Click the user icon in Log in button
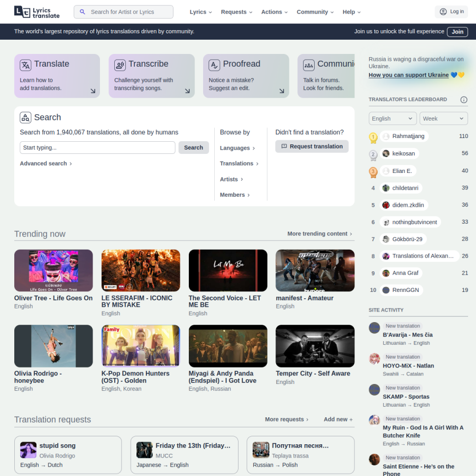Viewport: 476px width, 476px height. (443, 12)
